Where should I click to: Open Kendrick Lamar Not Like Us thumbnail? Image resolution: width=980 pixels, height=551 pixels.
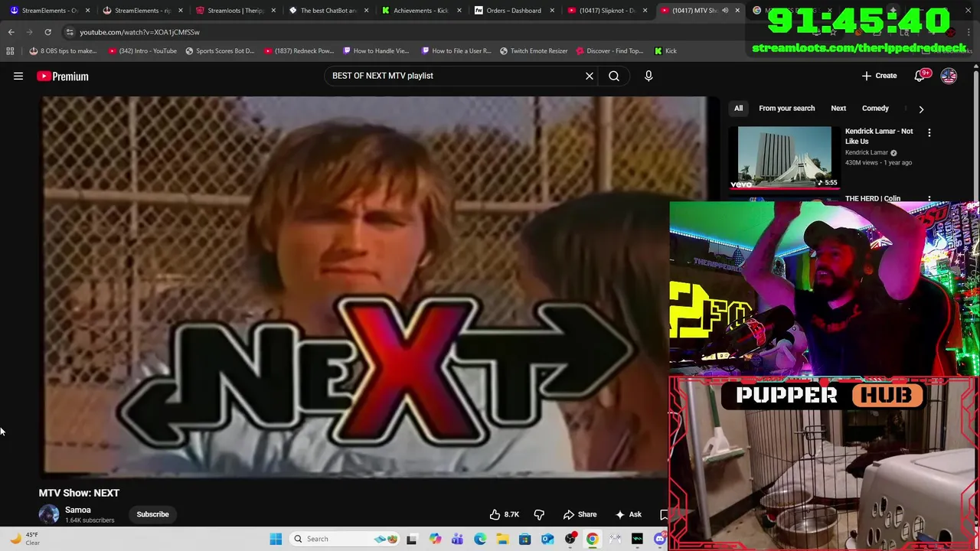(784, 158)
